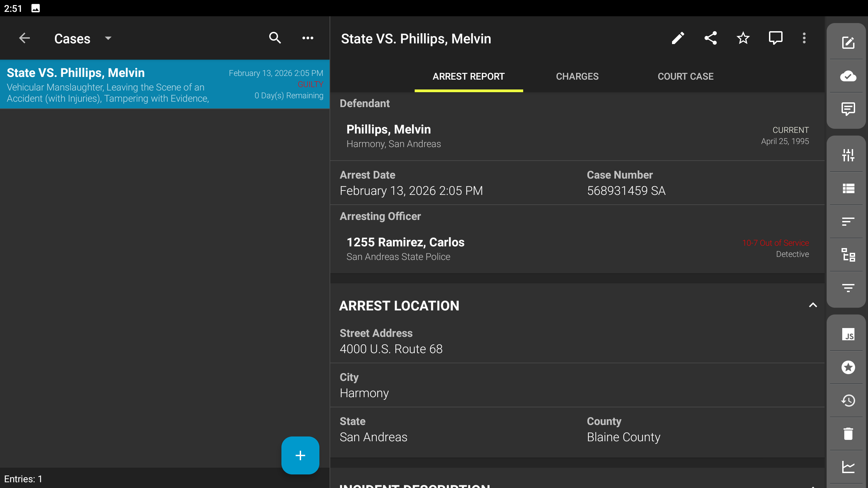Open the JS script icon in sidebar

(848, 334)
